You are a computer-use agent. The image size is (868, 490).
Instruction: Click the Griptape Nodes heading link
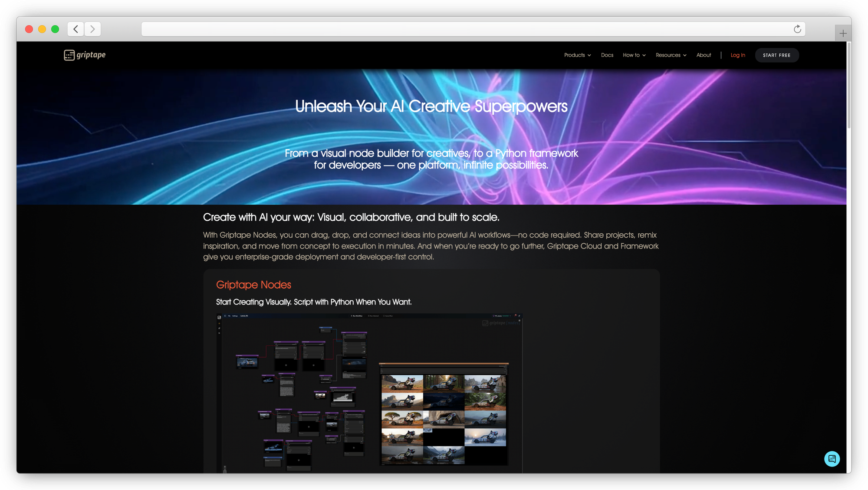(253, 285)
